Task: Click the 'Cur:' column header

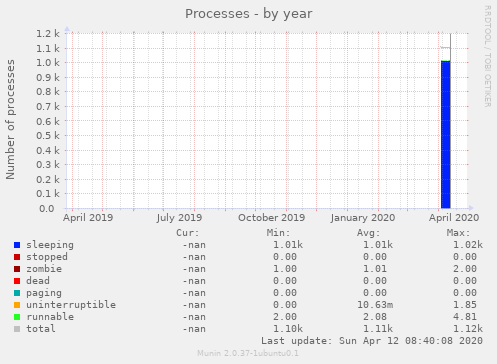Action: point(188,233)
